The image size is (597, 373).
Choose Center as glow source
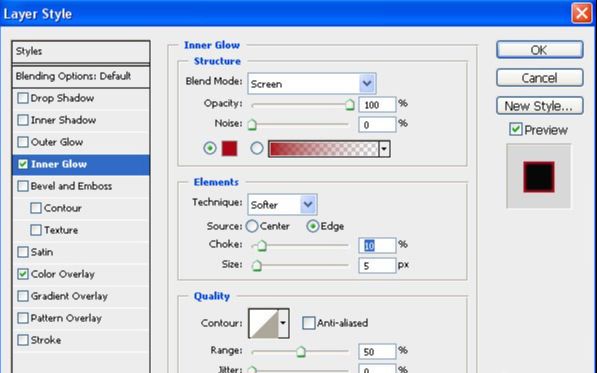[252, 226]
